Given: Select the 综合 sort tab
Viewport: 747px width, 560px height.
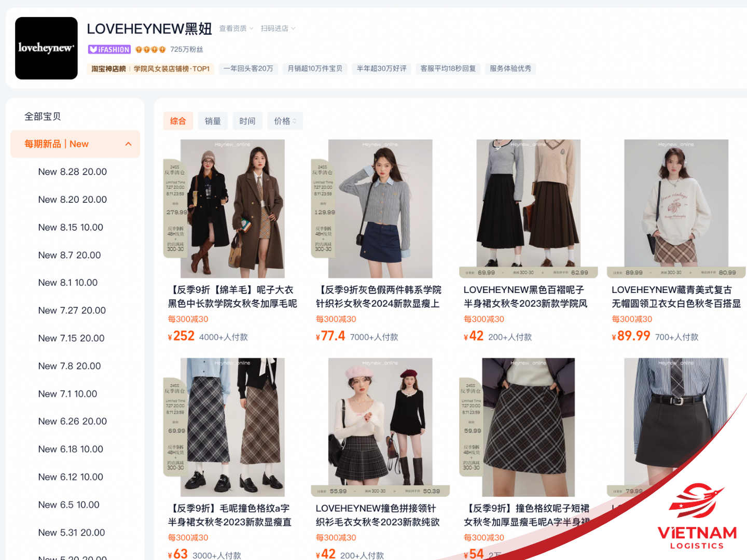Looking at the screenshot, I should point(178,121).
